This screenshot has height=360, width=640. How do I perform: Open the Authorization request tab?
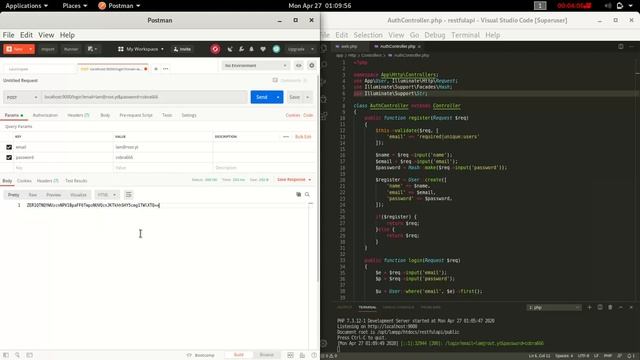coord(45,116)
